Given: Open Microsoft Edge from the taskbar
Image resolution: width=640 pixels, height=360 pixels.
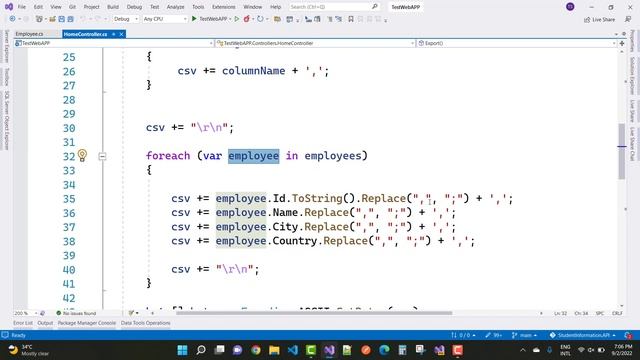Looking at the screenshot, I should (x=384, y=350).
